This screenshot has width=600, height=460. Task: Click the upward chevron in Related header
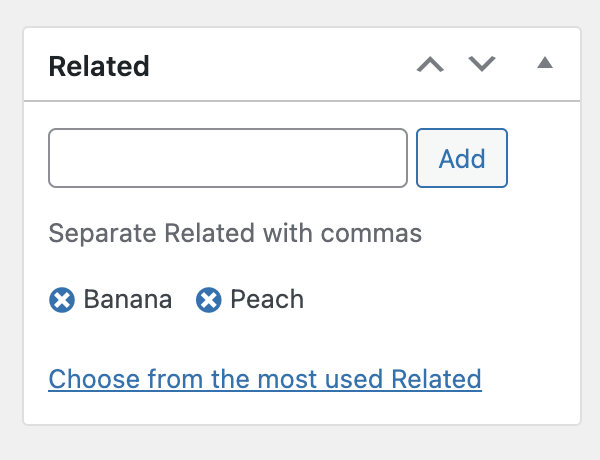(x=430, y=64)
